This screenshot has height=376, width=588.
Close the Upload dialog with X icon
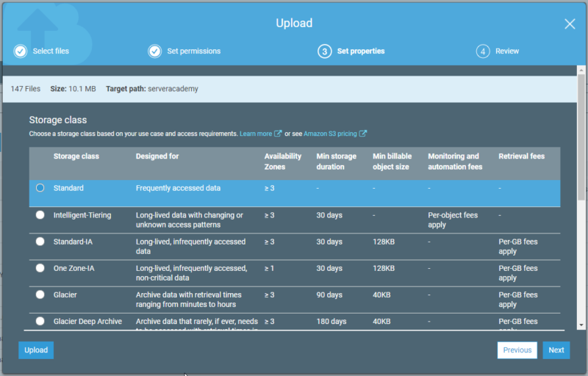[570, 23]
